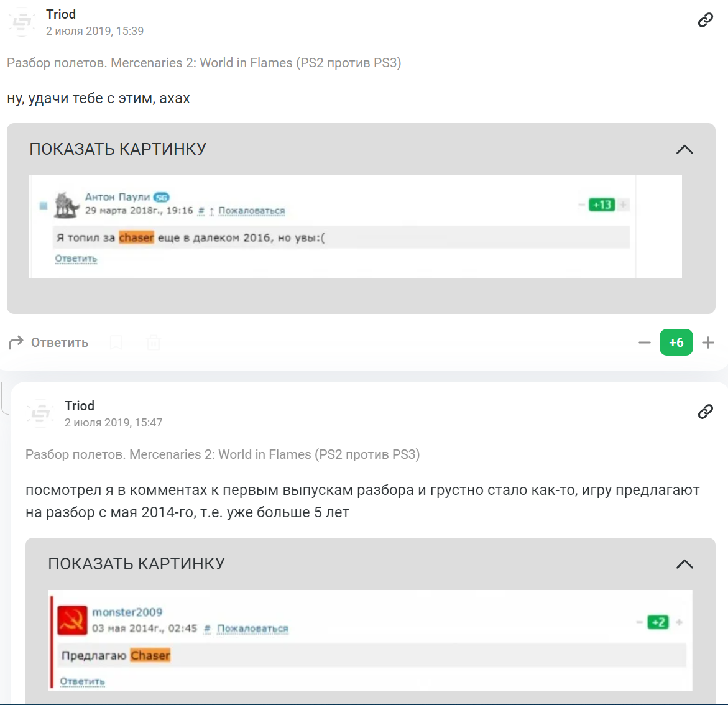Viewport: 728px width, 705px height.
Task: Upvote the first comment with the plus sign
Action: pyautogui.click(x=708, y=343)
